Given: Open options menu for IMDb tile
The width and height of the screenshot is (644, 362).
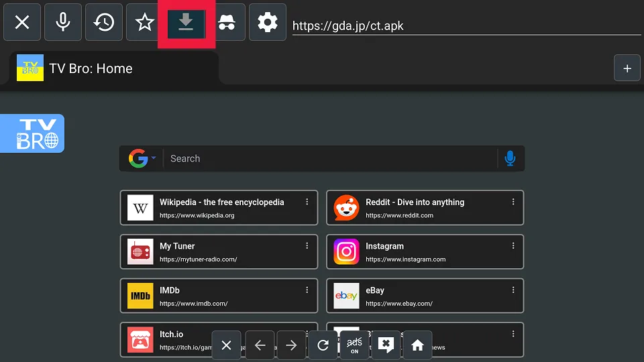Looking at the screenshot, I should pos(307,290).
